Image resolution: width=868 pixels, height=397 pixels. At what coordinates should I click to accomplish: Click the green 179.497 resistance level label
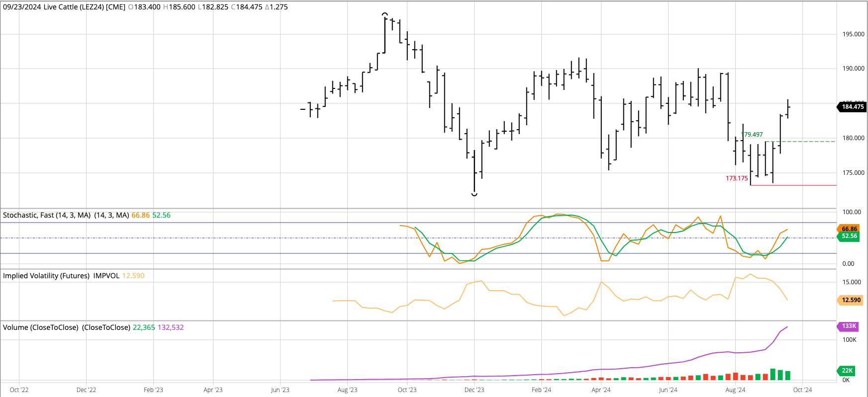tap(752, 135)
